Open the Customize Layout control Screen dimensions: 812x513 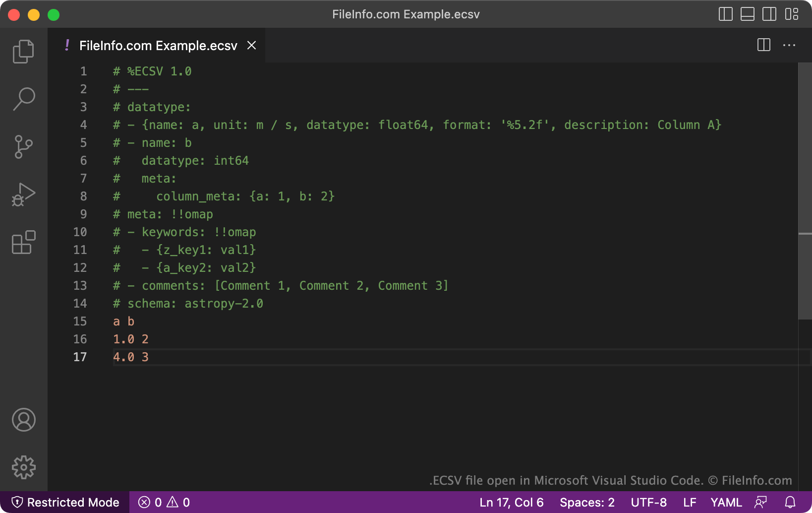[x=792, y=14]
